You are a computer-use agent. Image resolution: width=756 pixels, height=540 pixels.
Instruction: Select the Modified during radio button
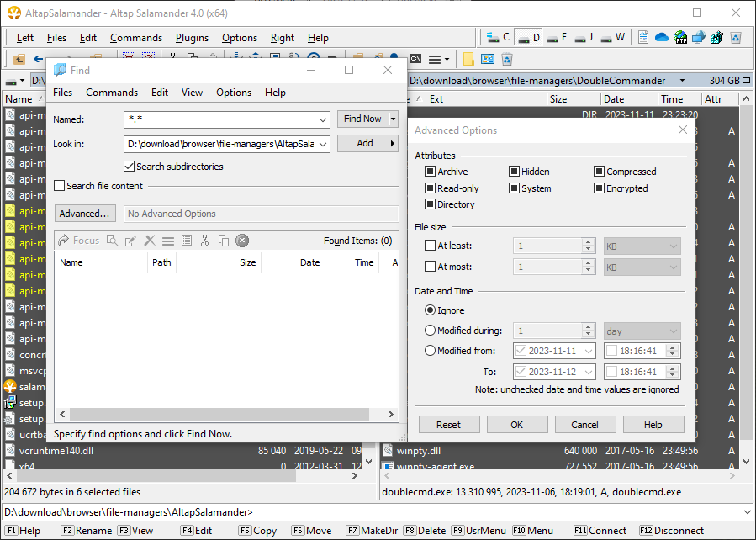430,331
